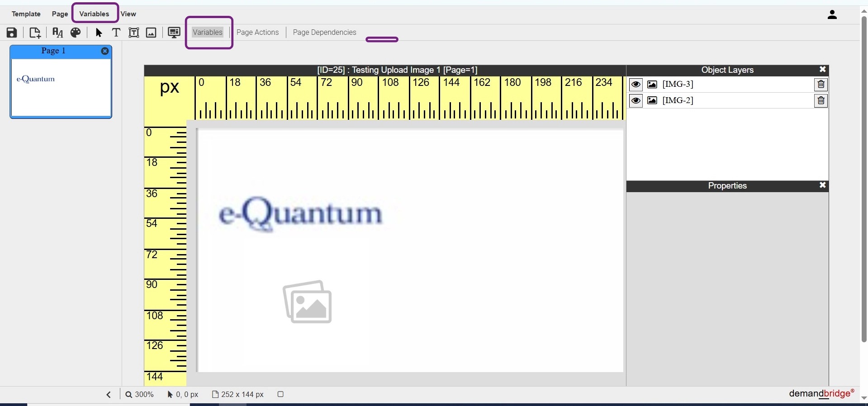Click the 300% zoom value

[144, 395]
